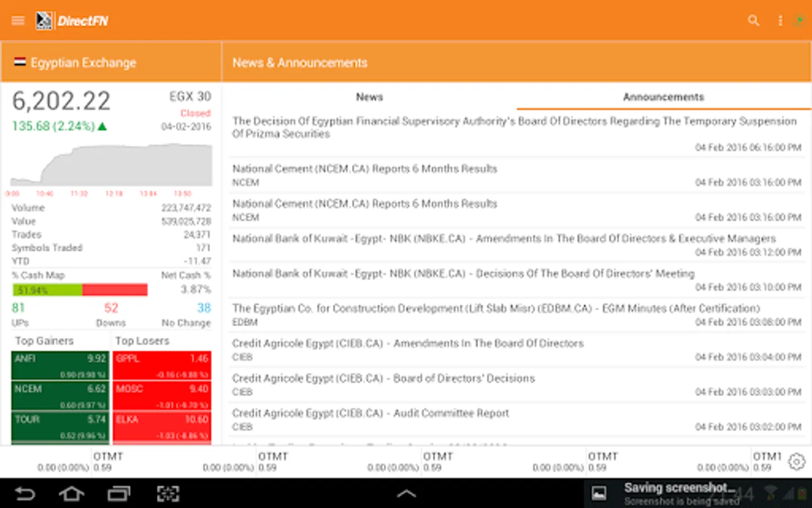Select the ELKA top loser tile
812x508 pixels.
[162, 427]
